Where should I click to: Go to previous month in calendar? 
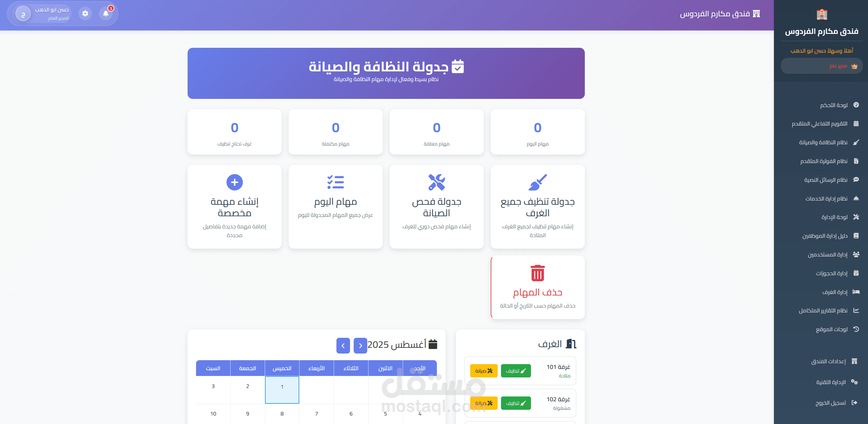[x=360, y=346]
